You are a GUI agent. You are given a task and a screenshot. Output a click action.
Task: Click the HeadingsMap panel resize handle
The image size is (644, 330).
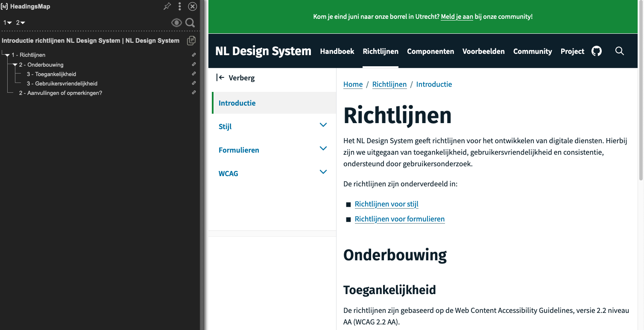click(202, 165)
